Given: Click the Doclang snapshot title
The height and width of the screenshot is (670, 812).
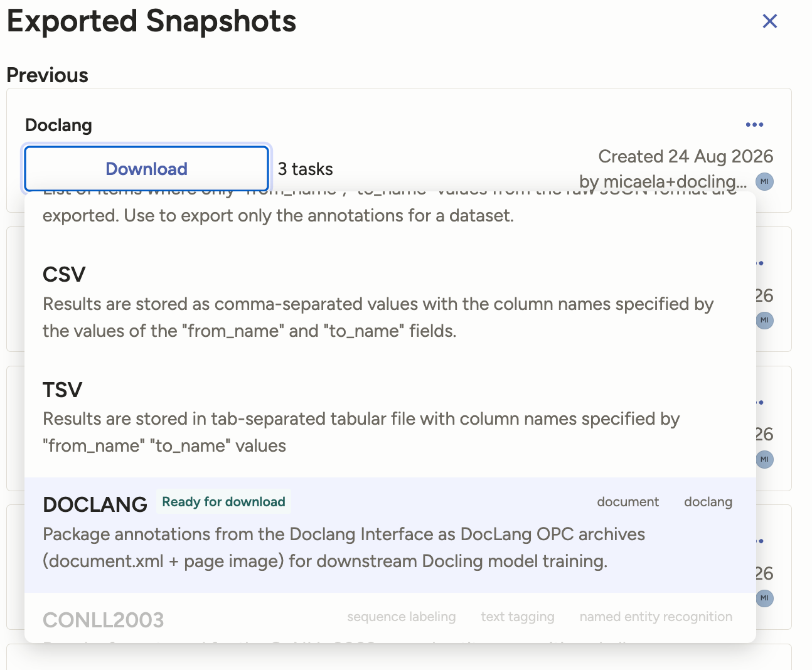Looking at the screenshot, I should coord(58,125).
